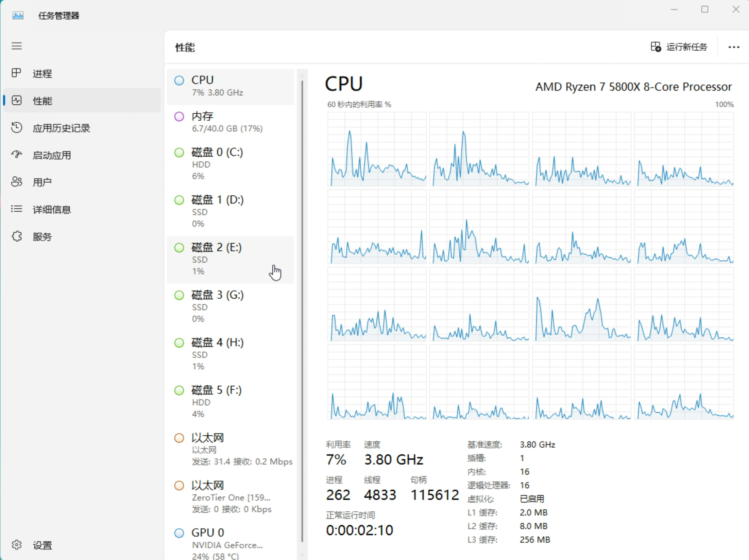Open the three-dot more options menu
Viewport: 749px width, 560px height.
pyautogui.click(x=734, y=47)
